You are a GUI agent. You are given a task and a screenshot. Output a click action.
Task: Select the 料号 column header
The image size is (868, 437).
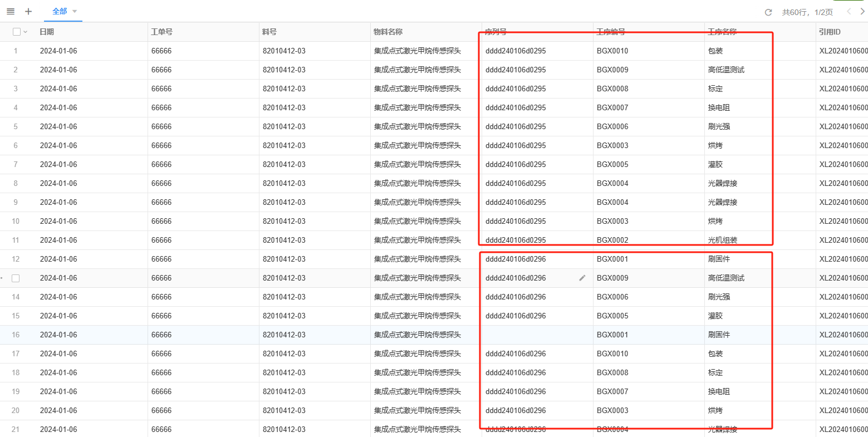point(269,32)
